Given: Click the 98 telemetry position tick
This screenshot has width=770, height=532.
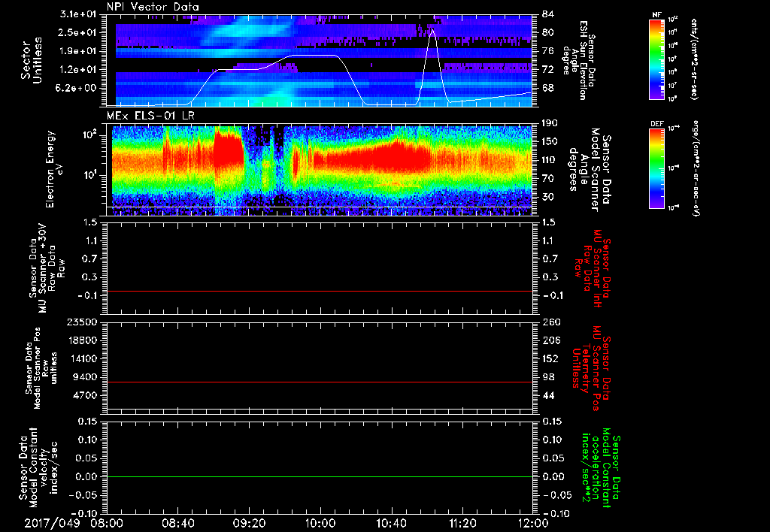Looking at the screenshot, I should (548, 377).
